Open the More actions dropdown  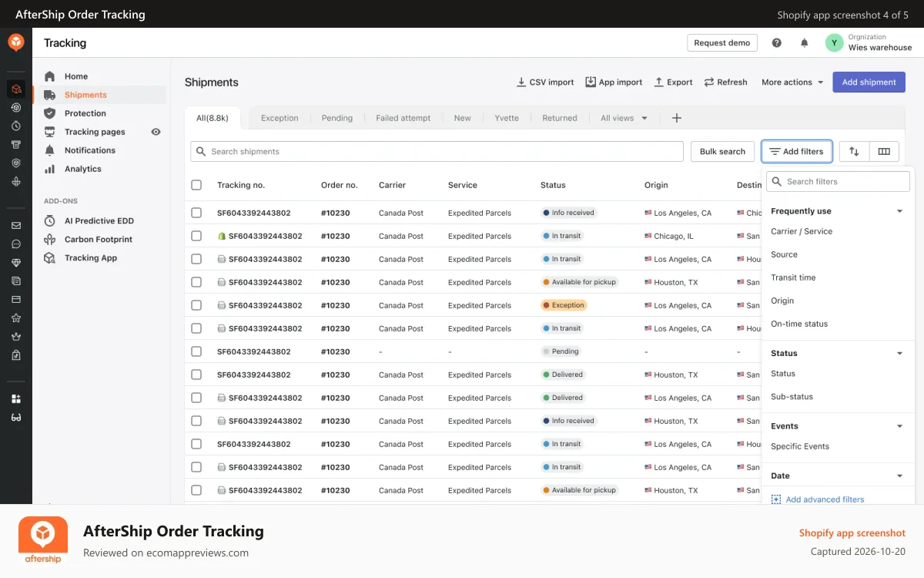coord(792,82)
